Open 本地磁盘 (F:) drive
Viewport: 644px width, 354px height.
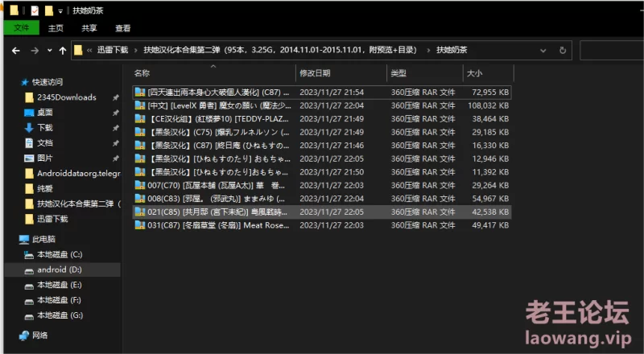(59, 300)
